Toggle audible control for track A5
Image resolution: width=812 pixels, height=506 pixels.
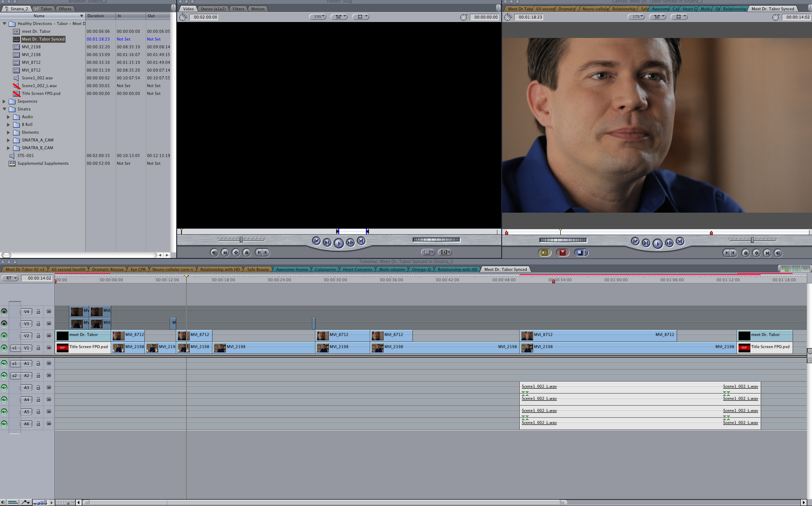[4, 412]
